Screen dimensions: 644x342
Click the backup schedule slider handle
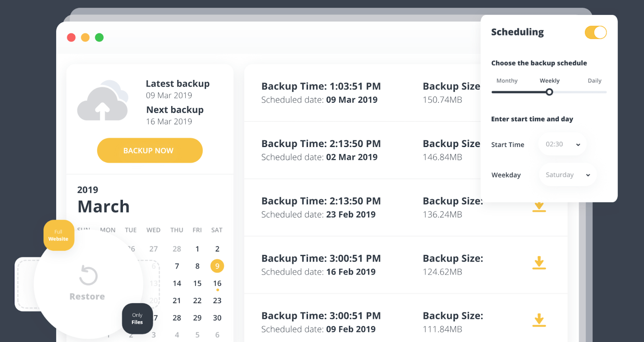pyautogui.click(x=549, y=92)
